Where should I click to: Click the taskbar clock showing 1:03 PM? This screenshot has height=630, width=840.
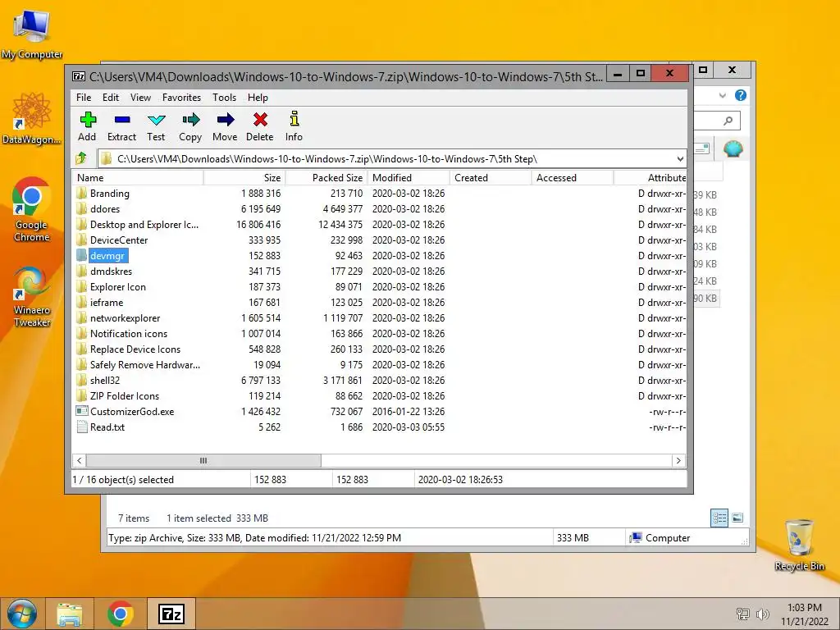pyautogui.click(x=804, y=614)
